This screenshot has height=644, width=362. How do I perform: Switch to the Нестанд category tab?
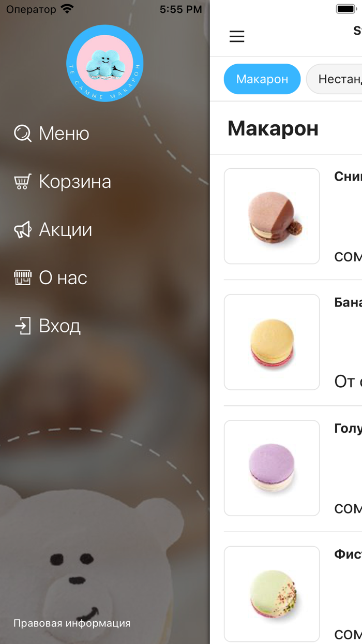[x=335, y=79]
